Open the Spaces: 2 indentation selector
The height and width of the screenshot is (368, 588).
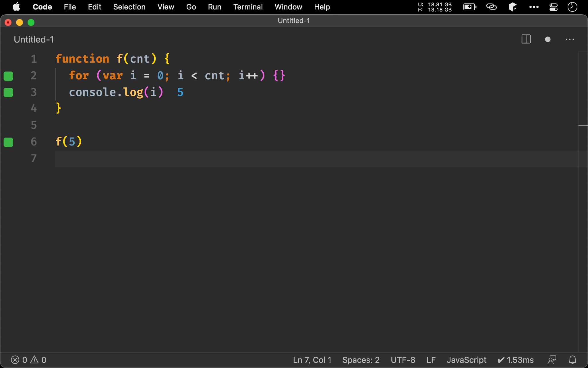[x=361, y=360]
